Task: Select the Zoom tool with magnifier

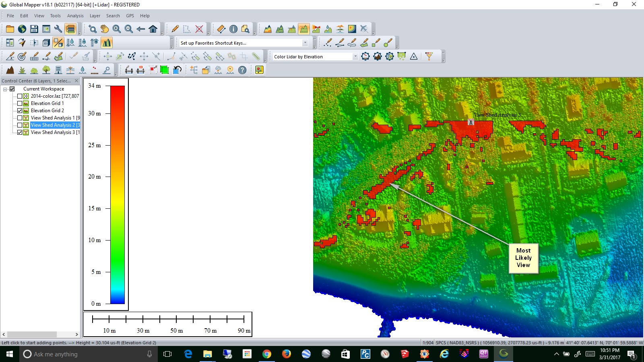Action: click(x=93, y=29)
